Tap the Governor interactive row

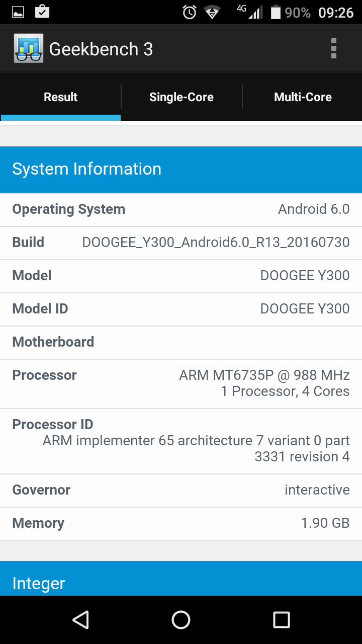(181, 490)
